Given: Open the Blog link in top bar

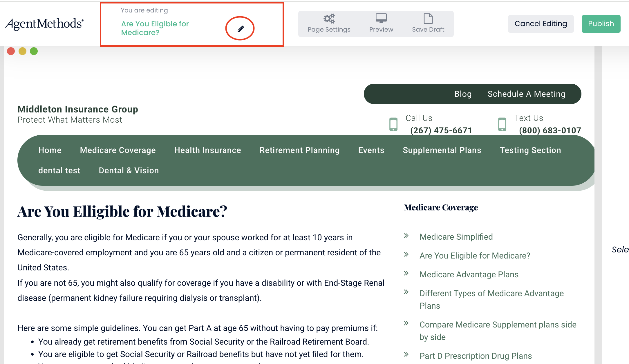Looking at the screenshot, I should tap(463, 94).
